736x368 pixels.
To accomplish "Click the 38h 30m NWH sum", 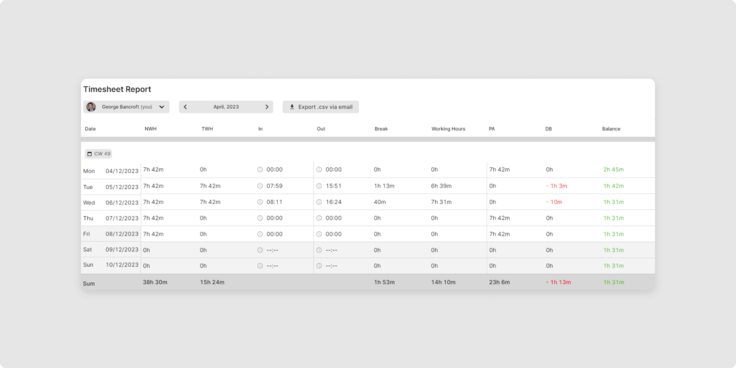I will point(155,282).
